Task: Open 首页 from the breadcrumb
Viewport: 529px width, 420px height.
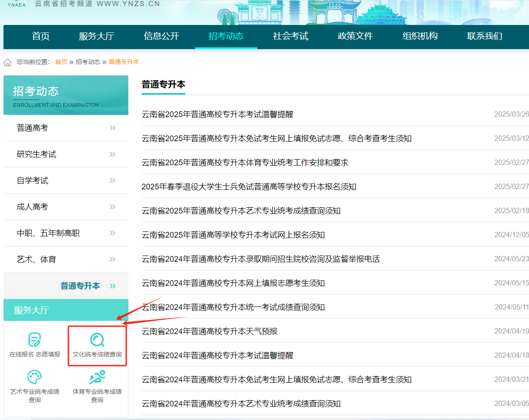Action: pos(61,62)
